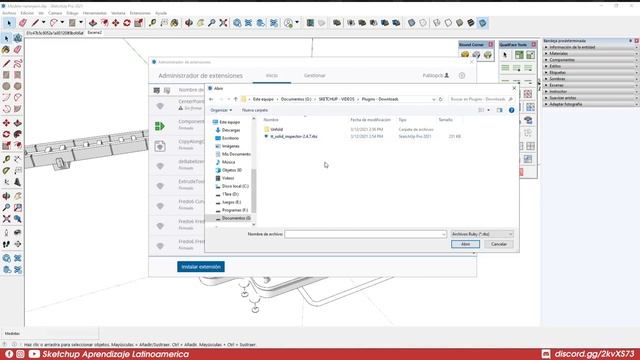Click Nueva carpeta in Abrir dialog

pos(255,110)
